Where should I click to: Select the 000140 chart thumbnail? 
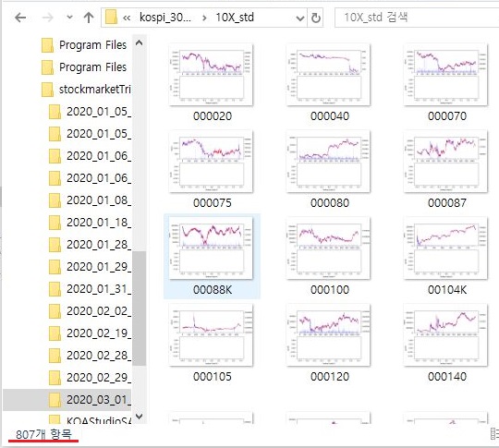tap(445, 335)
